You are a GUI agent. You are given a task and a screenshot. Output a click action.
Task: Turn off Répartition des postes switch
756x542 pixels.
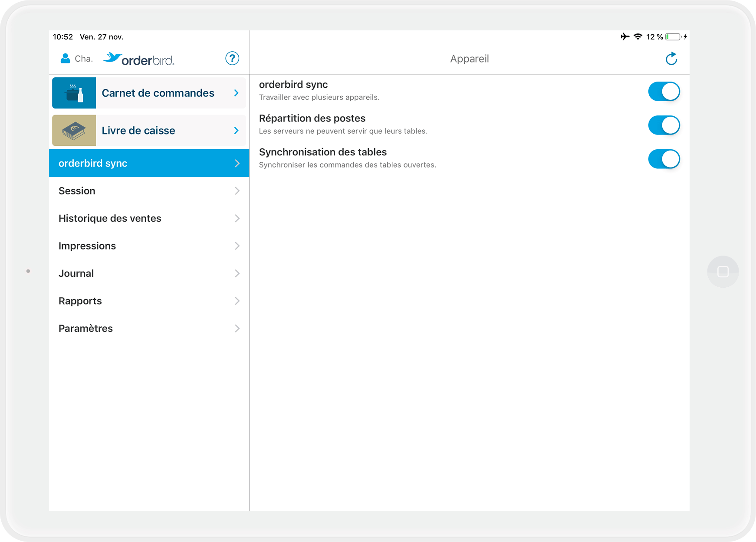pyautogui.click(x=664, y=125)
